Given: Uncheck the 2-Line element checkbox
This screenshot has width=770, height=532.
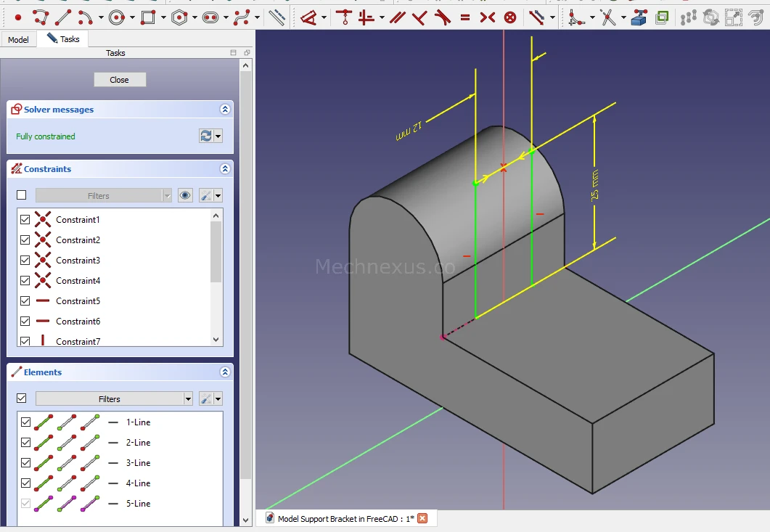Looking at the screenshot, I should (26, 442).
